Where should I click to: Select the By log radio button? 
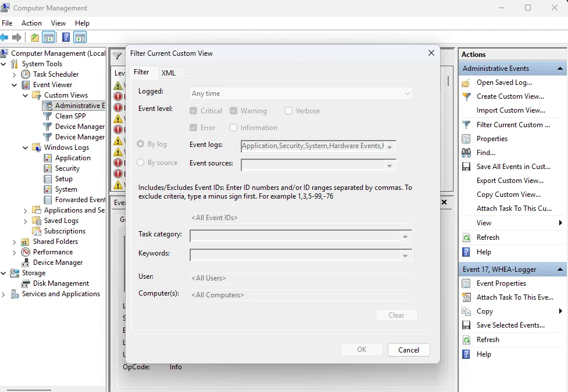coord(140,144)
